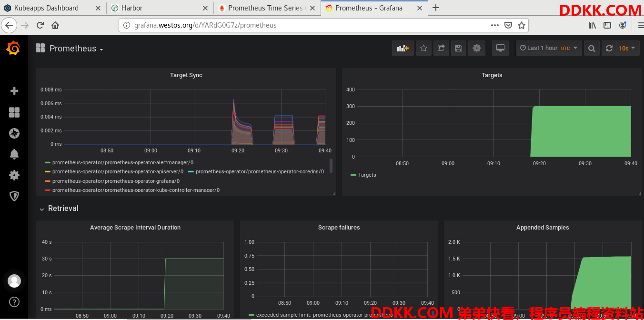Screen dimensions: 644x320
Task: Open the Server Admin shield icon
Action: pos(14,196)
